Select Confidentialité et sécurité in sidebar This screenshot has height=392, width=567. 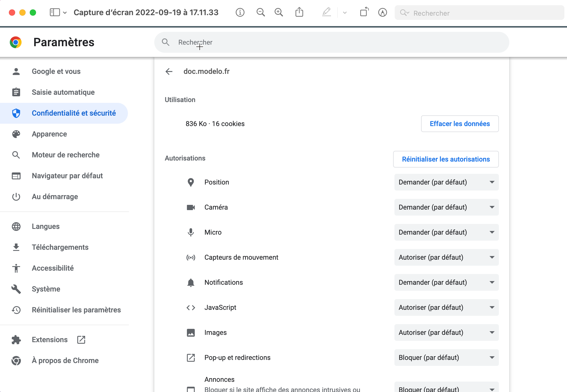(x=74, y=113)
